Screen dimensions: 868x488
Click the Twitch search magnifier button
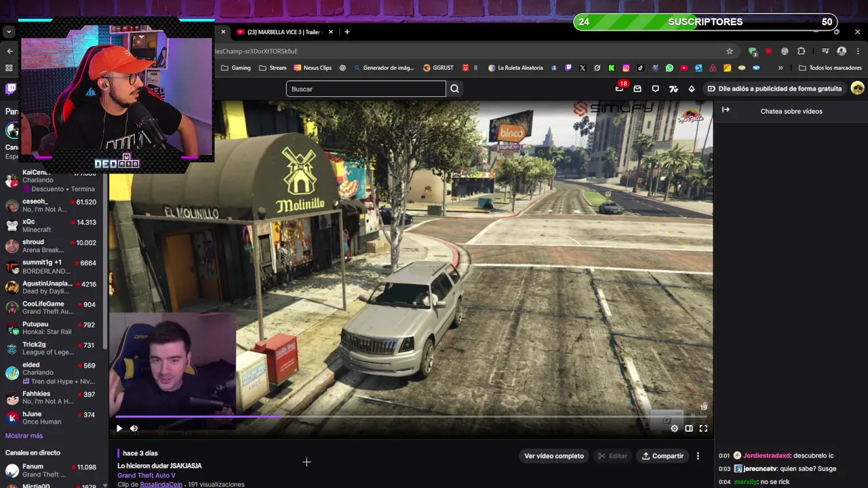pyautogui.click(x=454, y=89)
